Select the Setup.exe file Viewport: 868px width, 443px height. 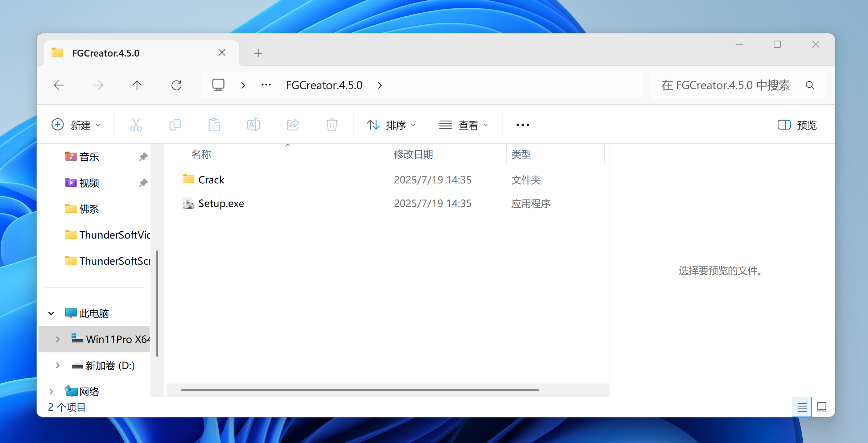(221, 203)
